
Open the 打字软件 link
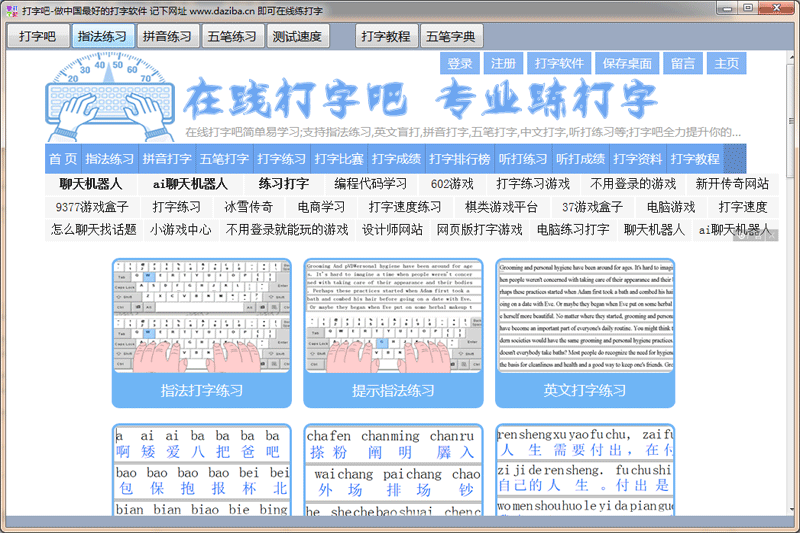click(x=559, y=63)
